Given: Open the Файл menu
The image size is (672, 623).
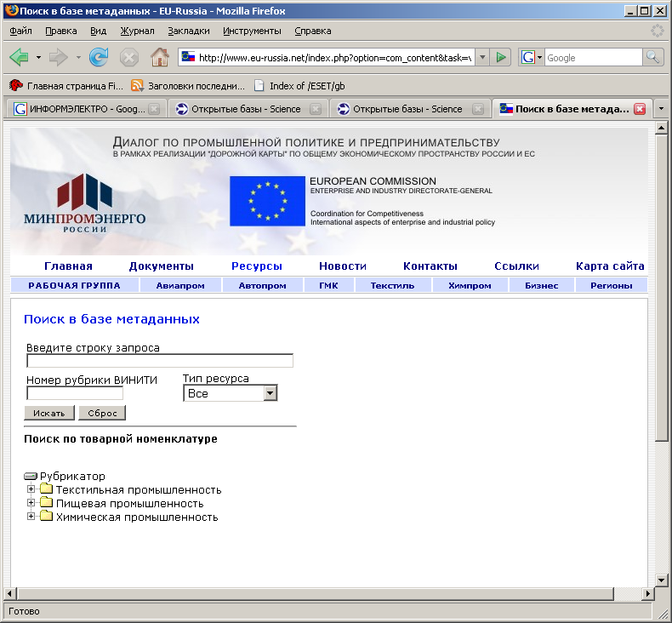Looking at the screenshot, I should click(20, 31).
